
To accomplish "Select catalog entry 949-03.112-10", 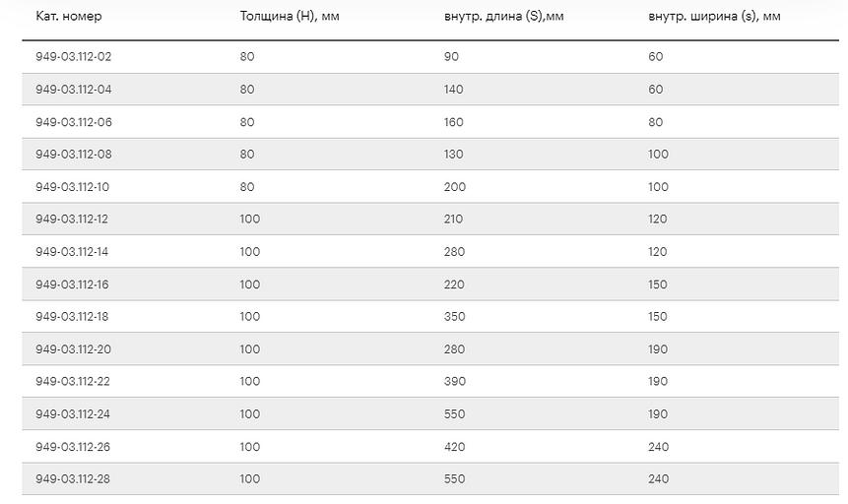I will pos(74,187).
